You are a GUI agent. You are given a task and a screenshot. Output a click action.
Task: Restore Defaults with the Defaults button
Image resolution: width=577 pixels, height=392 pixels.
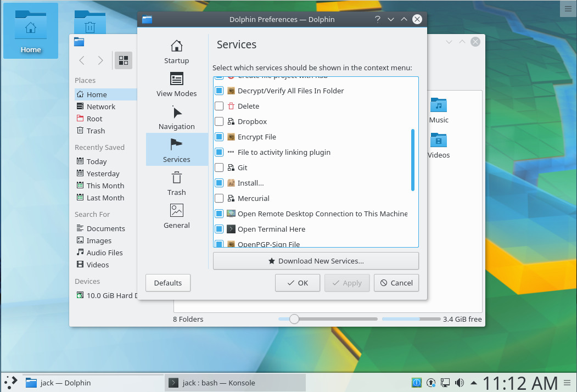167,283
